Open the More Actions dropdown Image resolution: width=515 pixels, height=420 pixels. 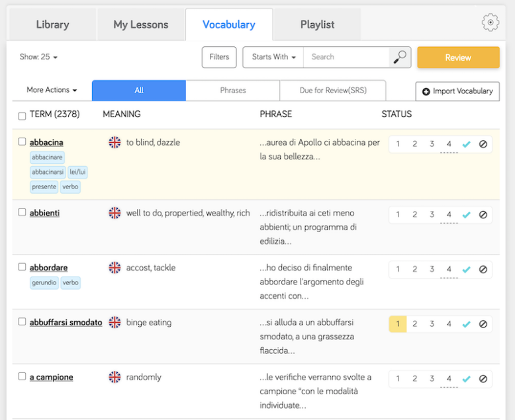[52, 91]
